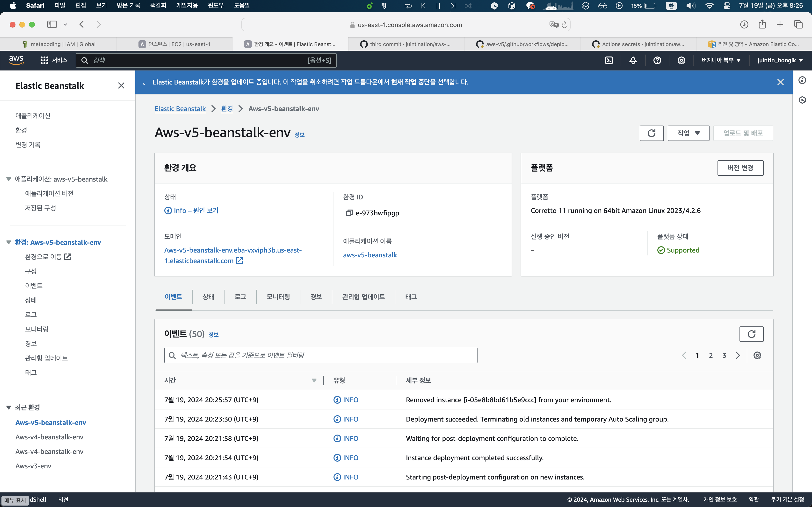Dismiss the blue update notification banner
Image resolution: width=812 pixels, height=507 pixels.
[780, 82]
